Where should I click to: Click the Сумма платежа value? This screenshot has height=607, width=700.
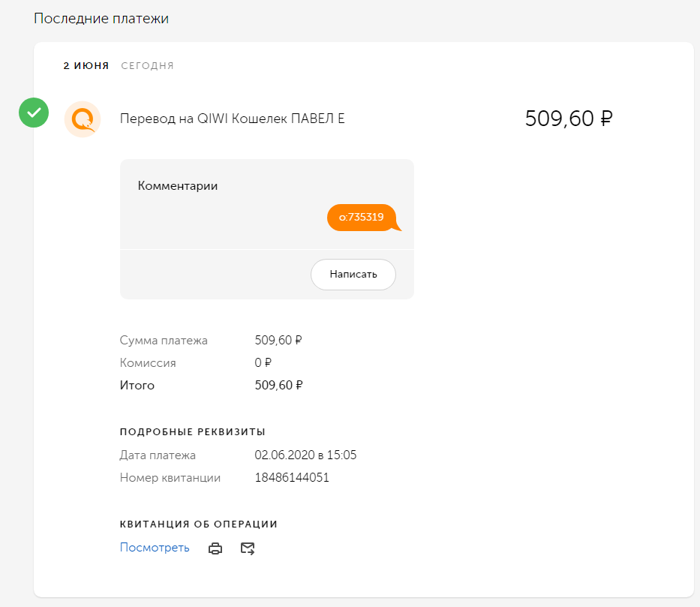278,340
